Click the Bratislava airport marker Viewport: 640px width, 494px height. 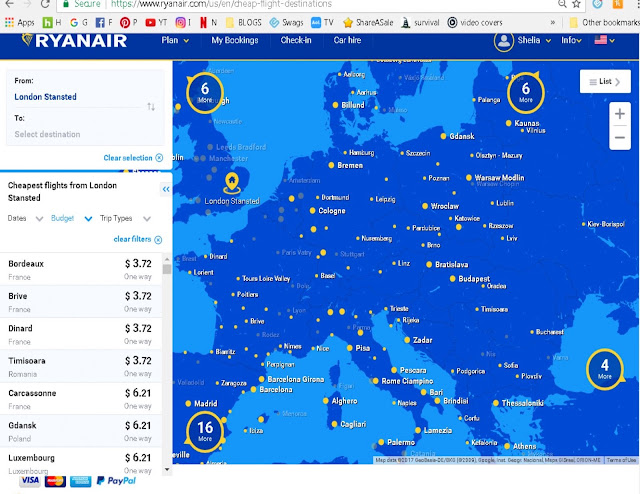click(x=429, y=265)
